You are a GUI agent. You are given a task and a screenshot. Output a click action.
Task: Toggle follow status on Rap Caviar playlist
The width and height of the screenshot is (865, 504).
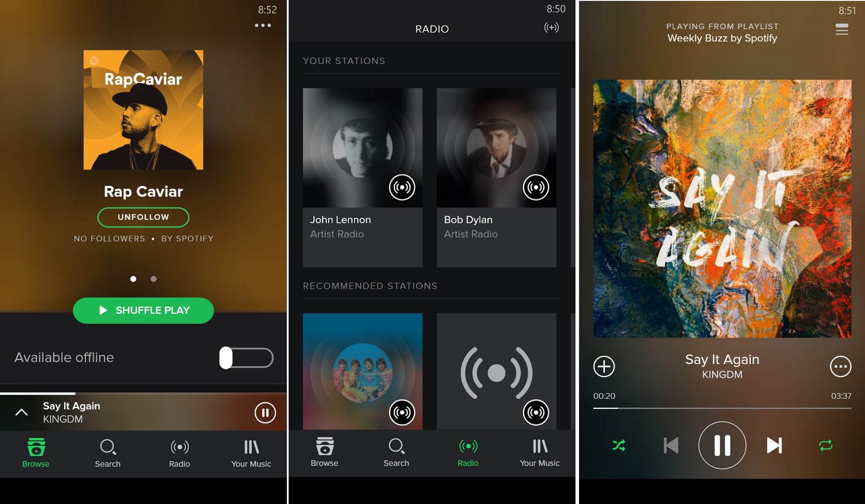point(142,217)
